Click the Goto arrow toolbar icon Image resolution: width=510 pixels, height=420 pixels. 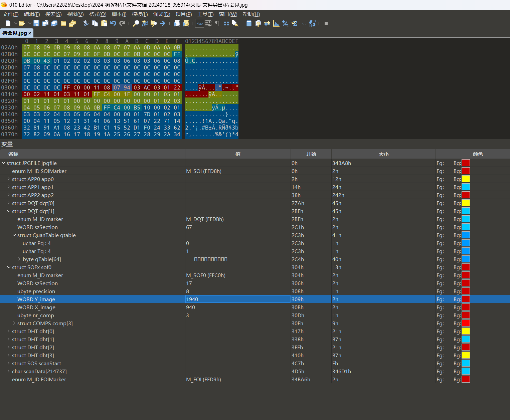point(163,23)
